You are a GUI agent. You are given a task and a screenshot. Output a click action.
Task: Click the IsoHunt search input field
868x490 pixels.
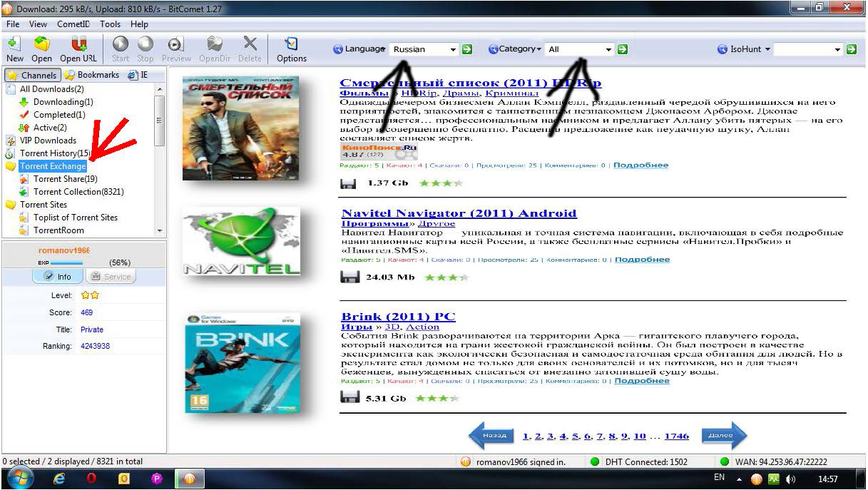pyautogui.click(x=803, y=49)
